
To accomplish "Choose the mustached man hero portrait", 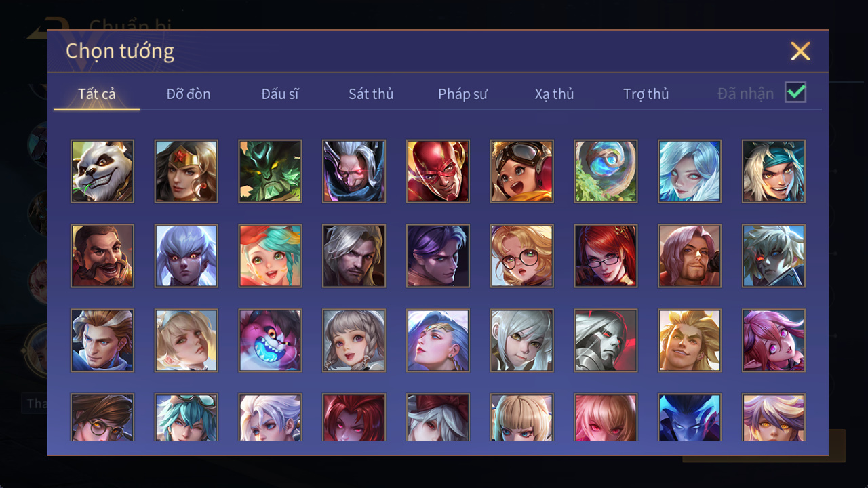I will (x=102, y=256).
